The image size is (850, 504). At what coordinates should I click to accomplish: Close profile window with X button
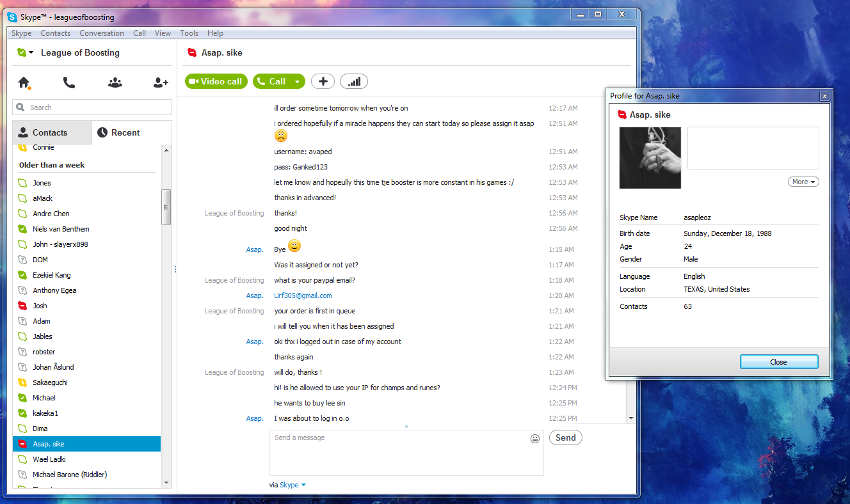point(824,96)
